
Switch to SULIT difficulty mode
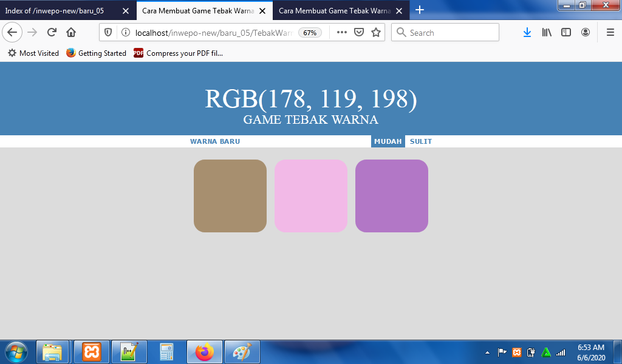pyautogui.click(x=420, y=141)
